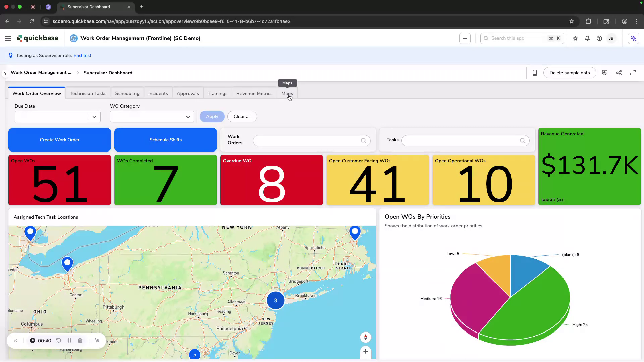Click the map cluster marker labeled 3
Screen dimensions: 644x362
click(x=275, y=300)
